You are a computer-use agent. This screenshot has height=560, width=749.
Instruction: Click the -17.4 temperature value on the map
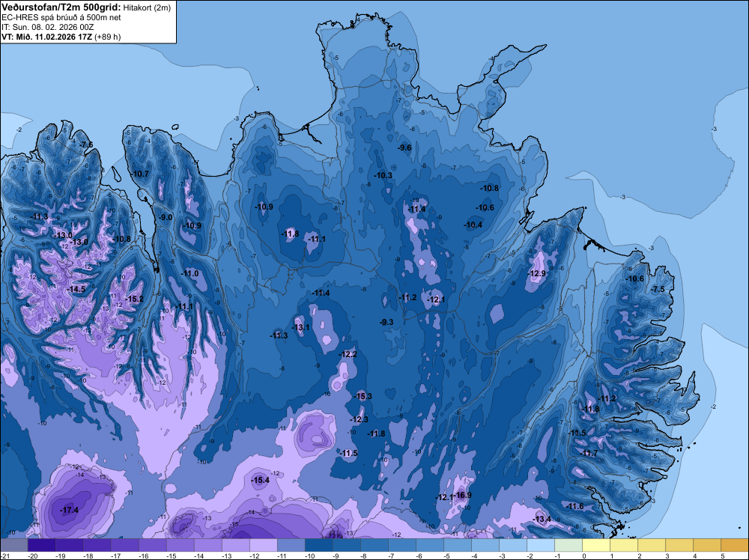pos(69,511)
